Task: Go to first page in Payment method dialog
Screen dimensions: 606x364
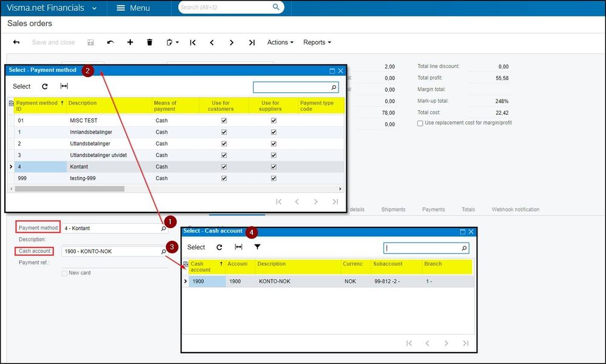Action: click(278, 201)
